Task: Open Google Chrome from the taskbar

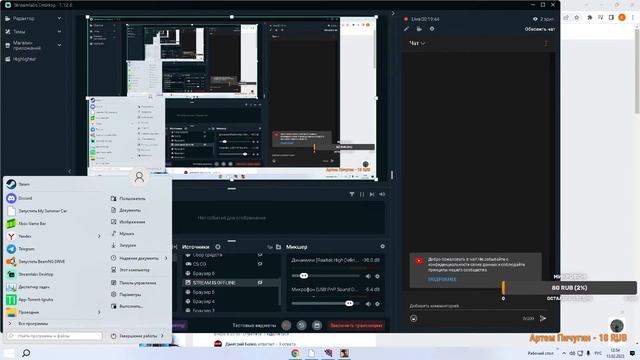Action: 295,353
